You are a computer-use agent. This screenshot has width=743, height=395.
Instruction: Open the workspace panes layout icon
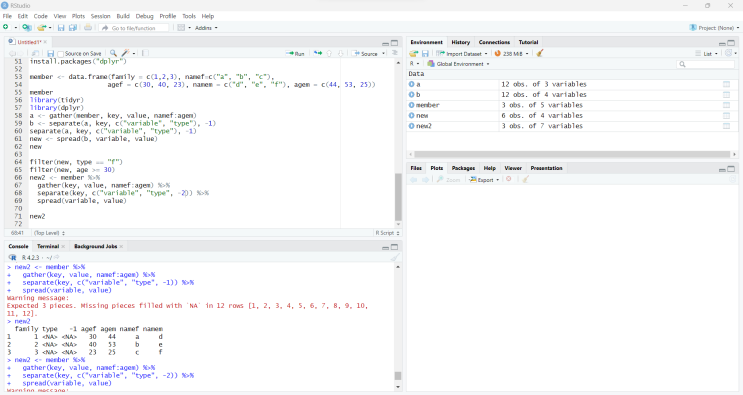pos(181,27)
